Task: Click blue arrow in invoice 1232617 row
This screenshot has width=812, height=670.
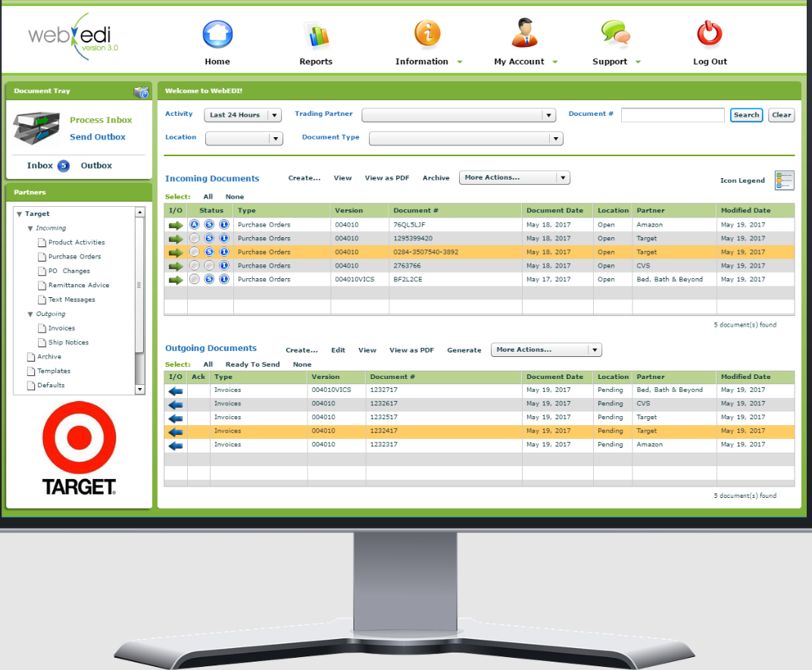Action: click(176, 405)
